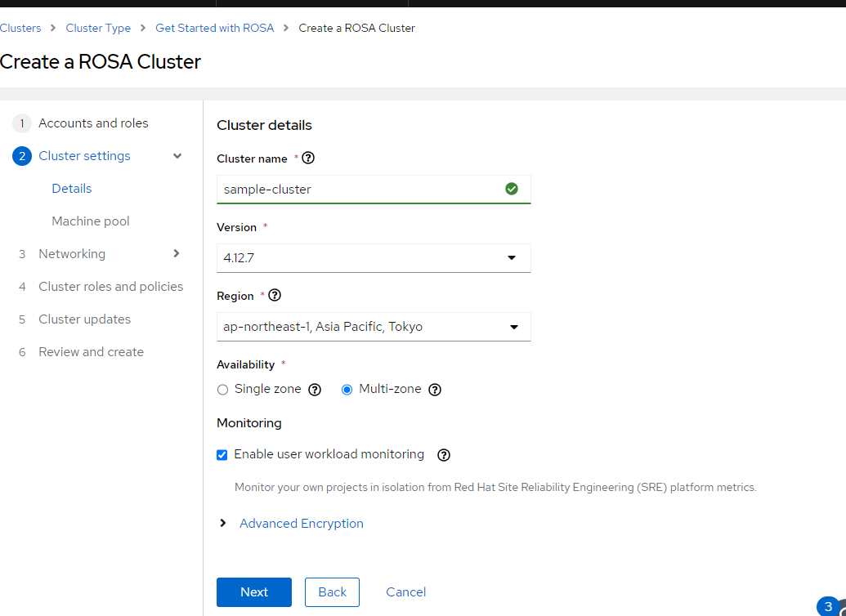Go to Review and create step

pyautogui.click(x=92, y=351)
